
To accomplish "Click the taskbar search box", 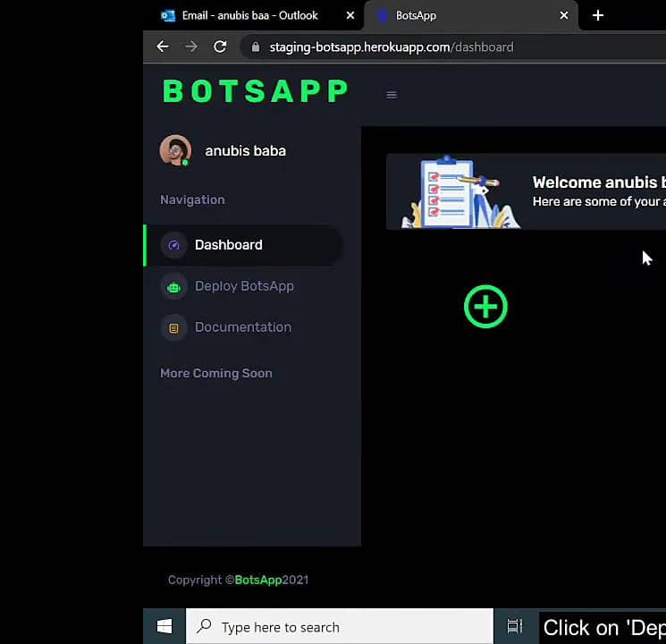I will 340,627.
